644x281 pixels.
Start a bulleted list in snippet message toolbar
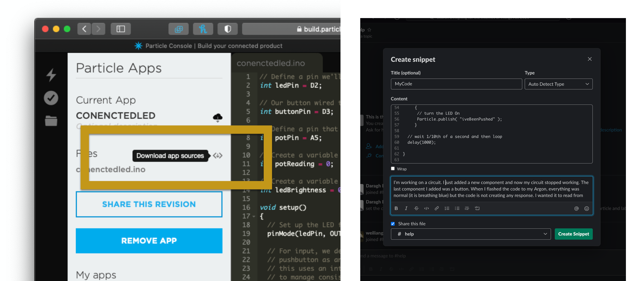tap(457, 208)
